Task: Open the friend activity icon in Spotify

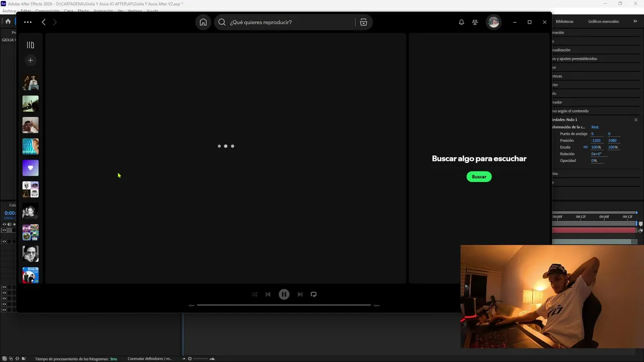Action: [475, 22]
